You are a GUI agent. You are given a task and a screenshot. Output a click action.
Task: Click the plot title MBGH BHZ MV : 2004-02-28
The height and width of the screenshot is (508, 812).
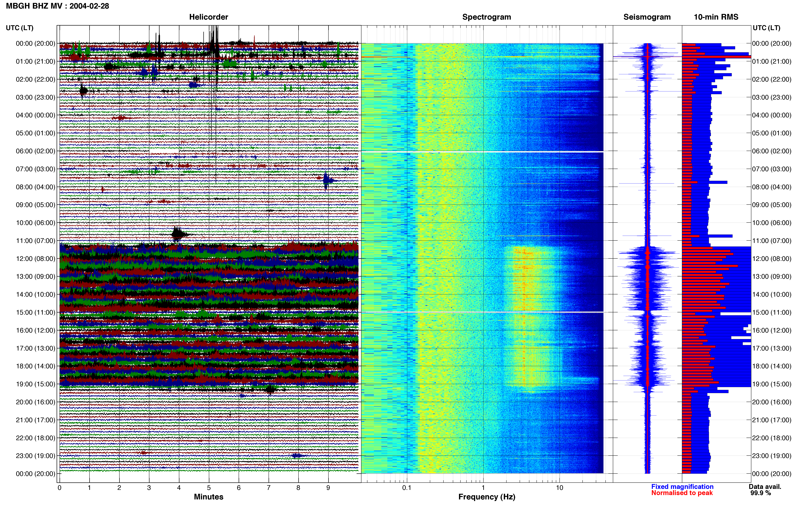57,6
